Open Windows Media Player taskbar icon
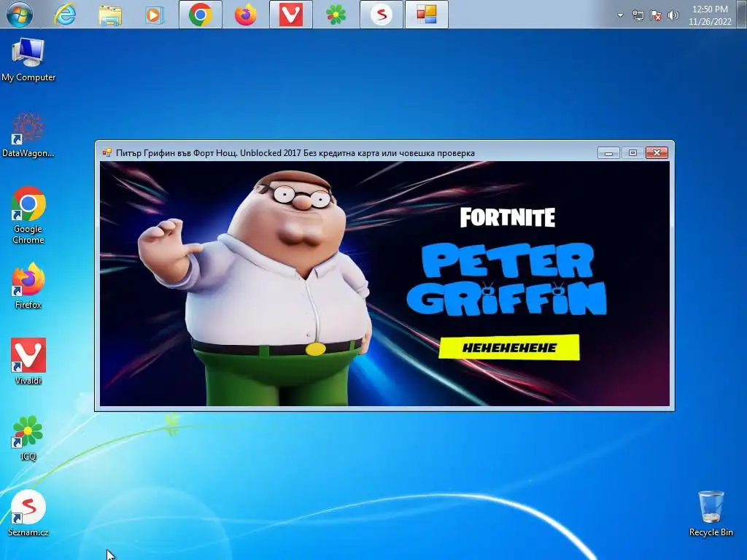747x560 pixels. 155,15
